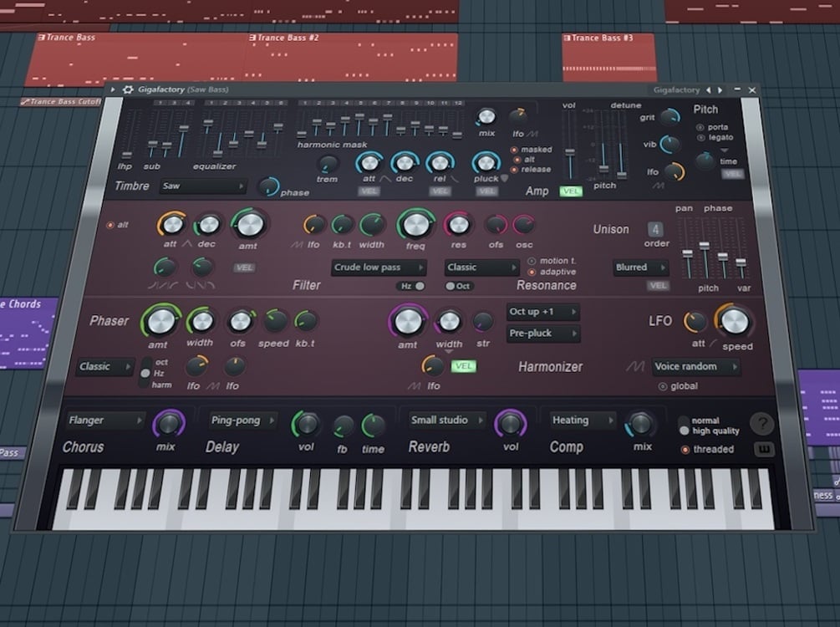This screenshot has height=627, width=840.
Task: Click the Phaser speed knob
Action: pyautogui.click(x=275, y=321)
